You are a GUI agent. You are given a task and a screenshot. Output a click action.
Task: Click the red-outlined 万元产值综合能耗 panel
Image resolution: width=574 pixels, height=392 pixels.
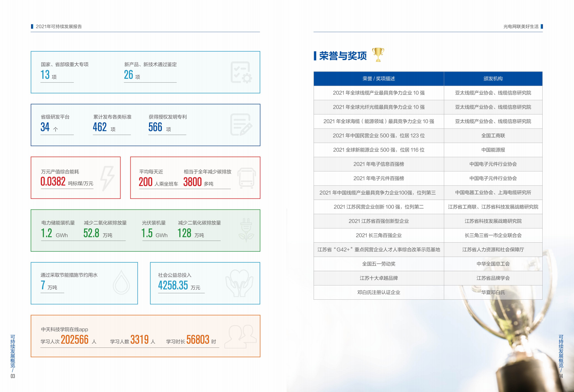coord(75,177)
